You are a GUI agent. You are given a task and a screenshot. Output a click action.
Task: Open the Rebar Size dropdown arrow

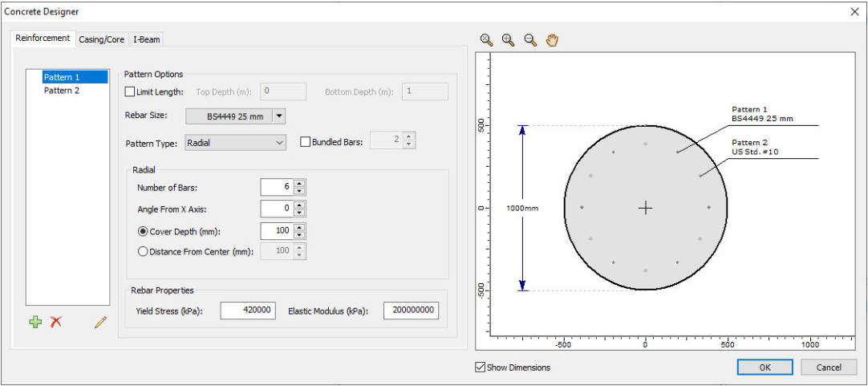click(x=279, y=116)
